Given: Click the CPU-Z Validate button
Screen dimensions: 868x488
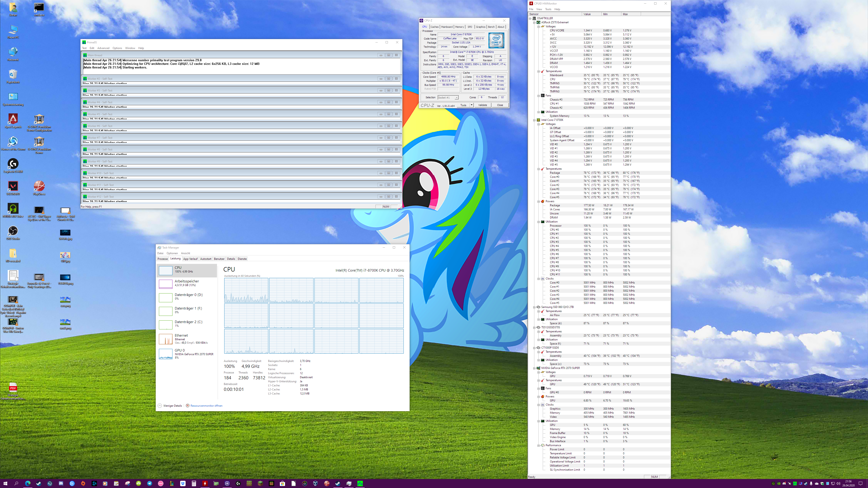Looking at the screenshot, I should [483, 105].
